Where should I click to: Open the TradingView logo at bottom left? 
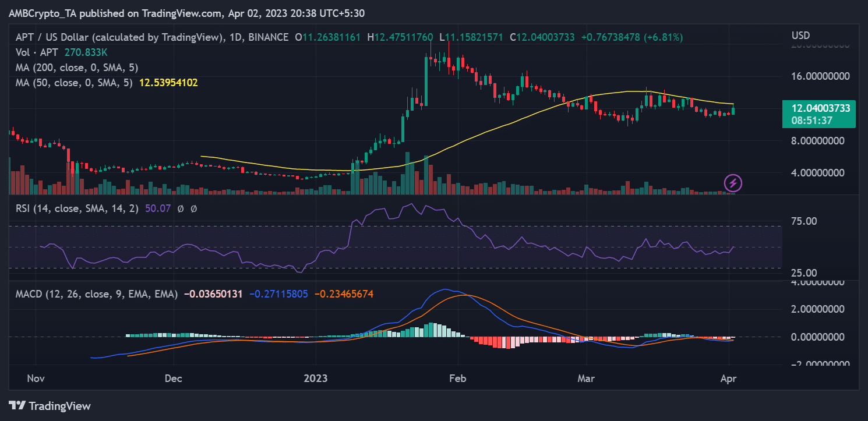[x=50, y=406]
